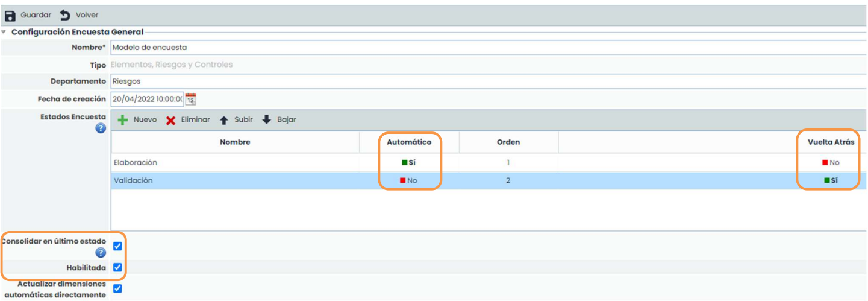Collapse the Configuración Encuesta General section
The image size is (868, 301).
click(4, 32)
